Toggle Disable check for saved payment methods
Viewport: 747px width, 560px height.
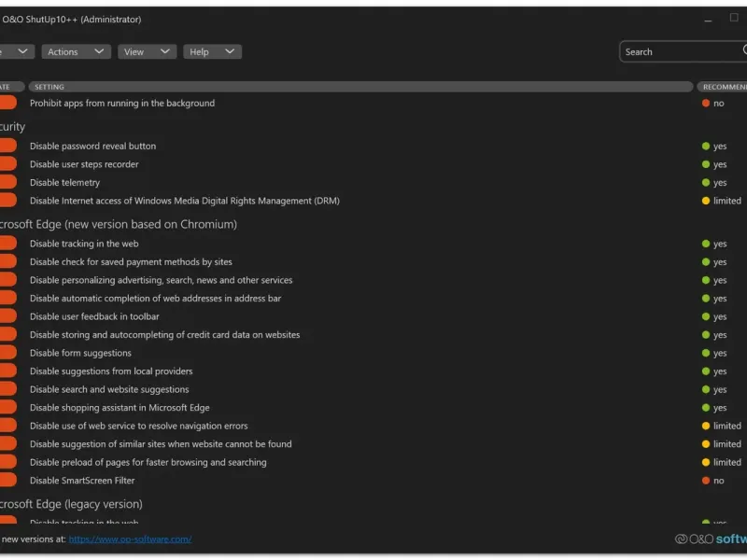pyautogui.click(x=8, y=261)
